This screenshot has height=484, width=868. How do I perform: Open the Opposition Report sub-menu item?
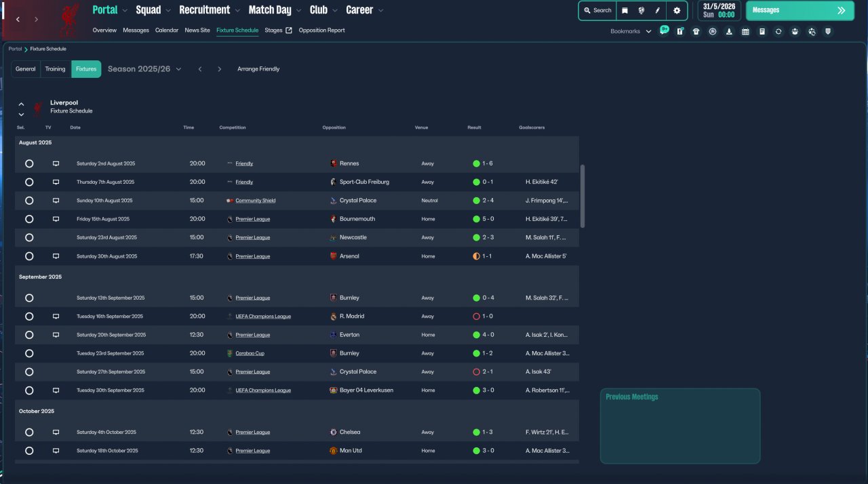(321, 31)
